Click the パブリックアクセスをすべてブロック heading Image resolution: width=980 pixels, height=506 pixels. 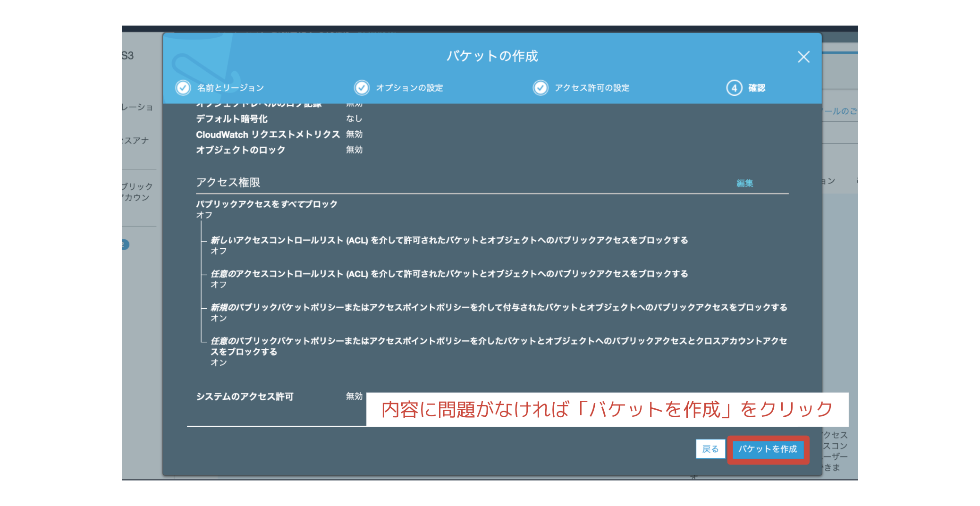(267, 204)
